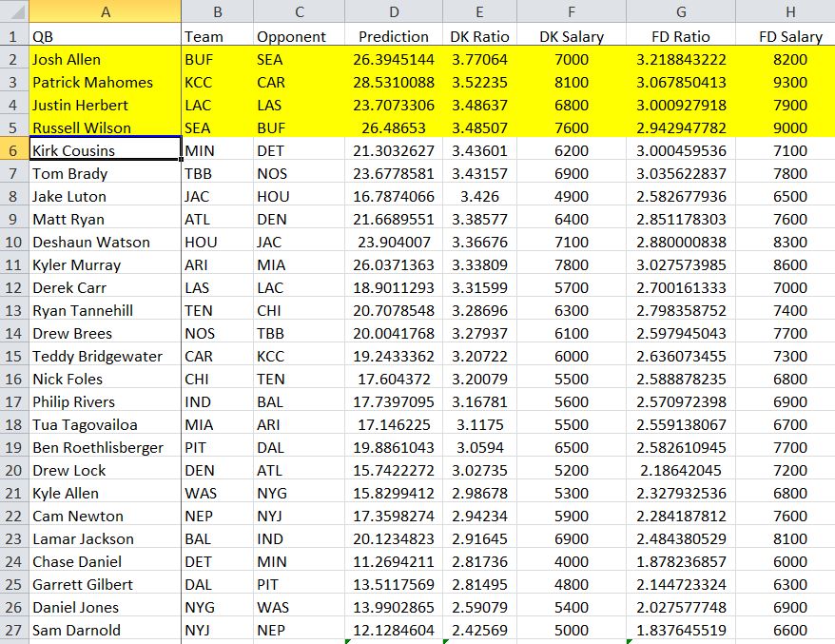Select the Chase Daniel cell
The image size is (835, 644).
tap(106, 561)
